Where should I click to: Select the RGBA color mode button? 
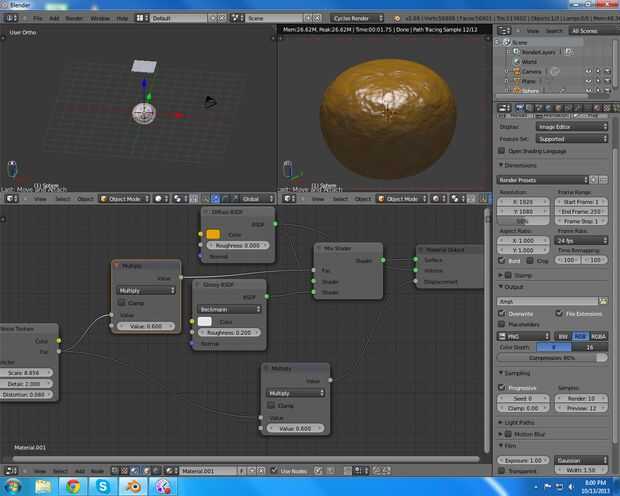pyautogui.click(x=598, y=337)
